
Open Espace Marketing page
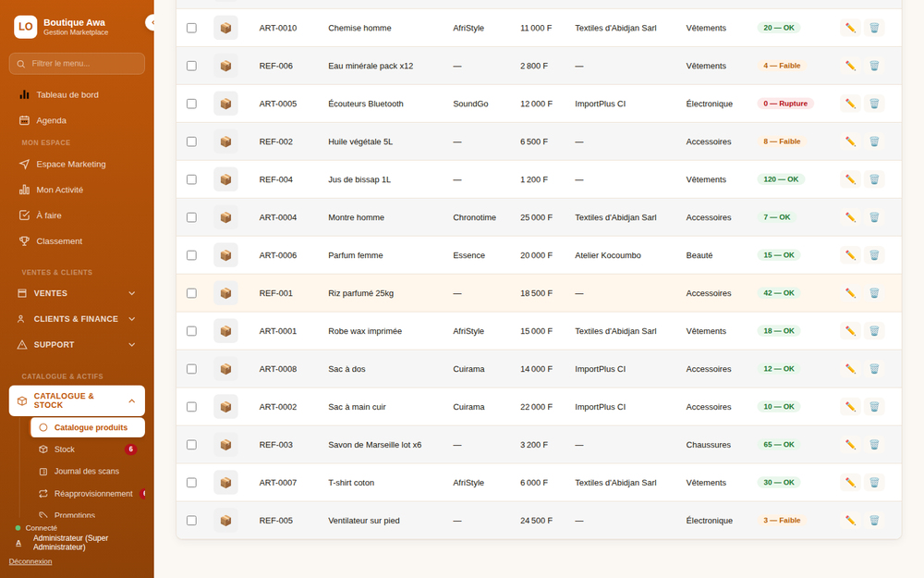(x=77, y=164)
